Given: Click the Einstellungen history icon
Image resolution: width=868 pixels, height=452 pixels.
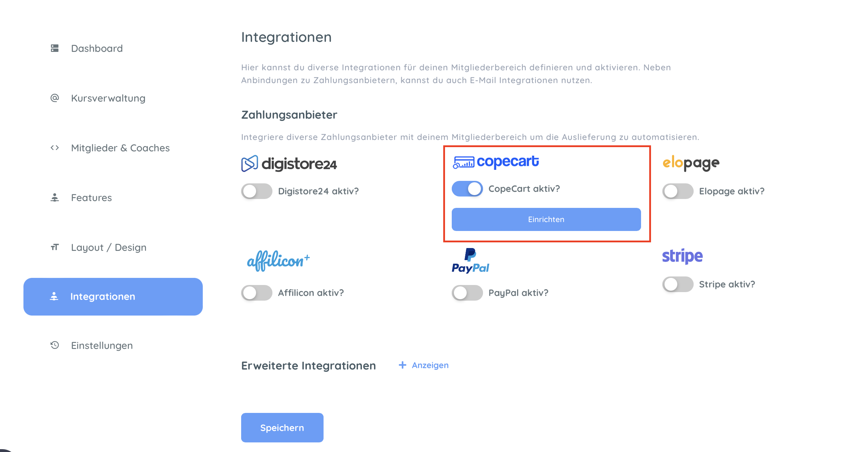Looking at the screenshot, I should 55,345.
